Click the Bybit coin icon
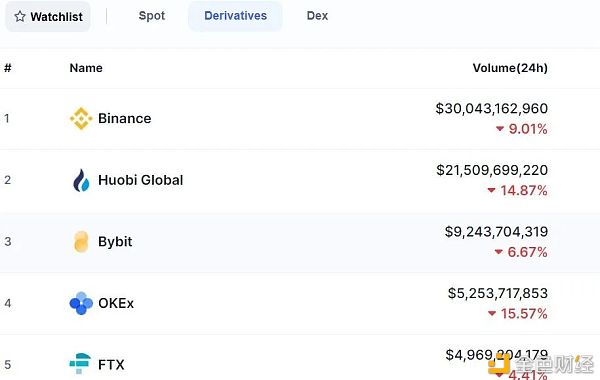Screen dimensions: 600x380 coord(81,242)
